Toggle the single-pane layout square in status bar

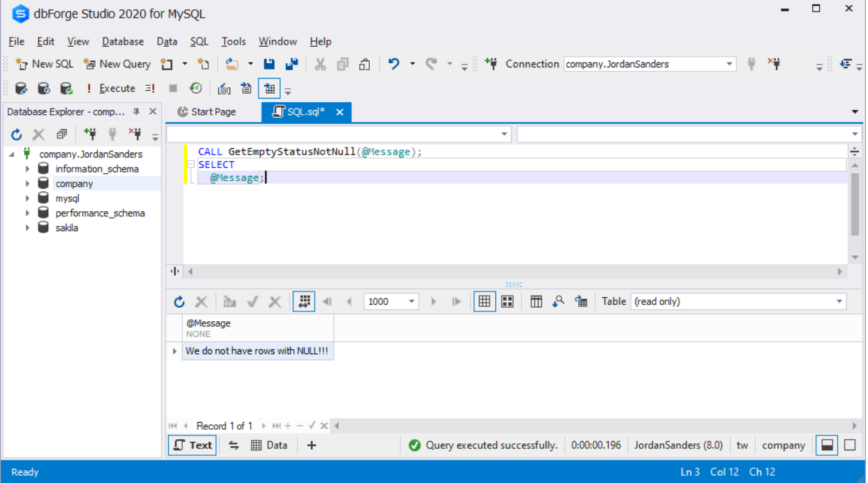click(x=850, y=445)
